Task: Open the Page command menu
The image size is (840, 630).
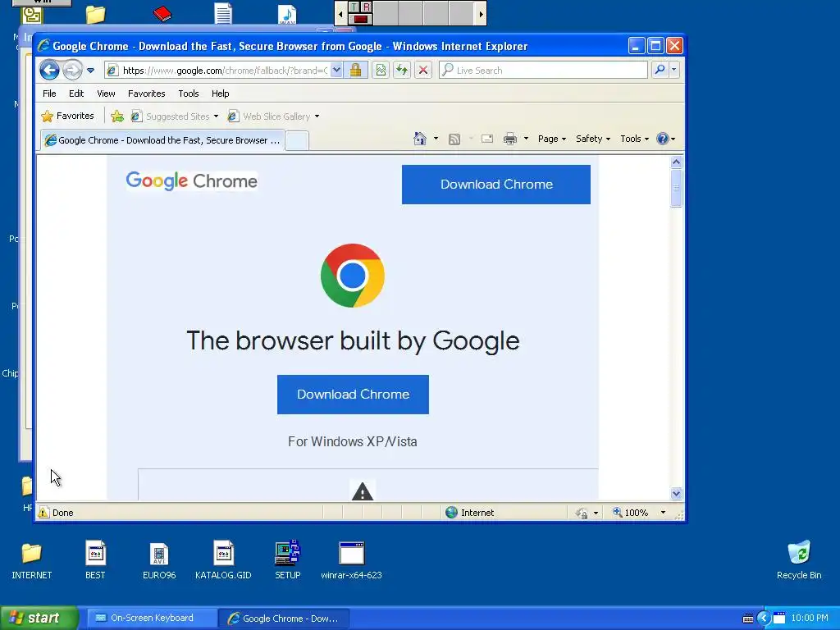Action: (x=552, y=139)
